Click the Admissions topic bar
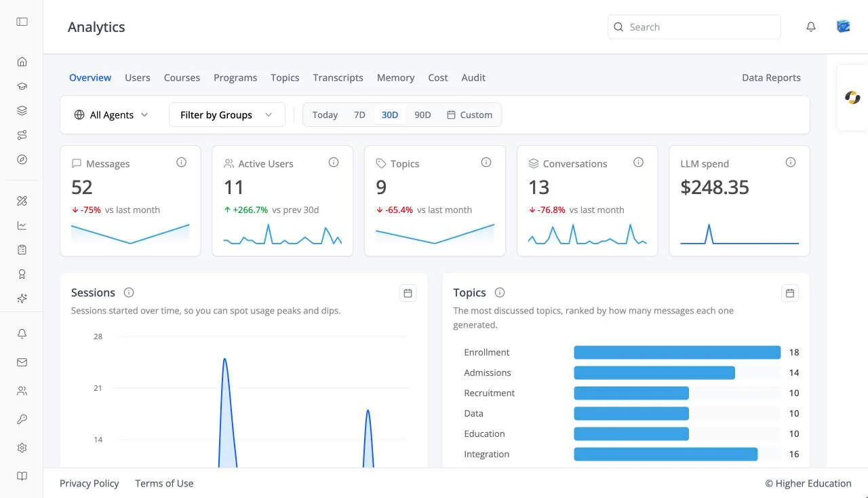The image size is (868, 498). (x=654, y=372)
